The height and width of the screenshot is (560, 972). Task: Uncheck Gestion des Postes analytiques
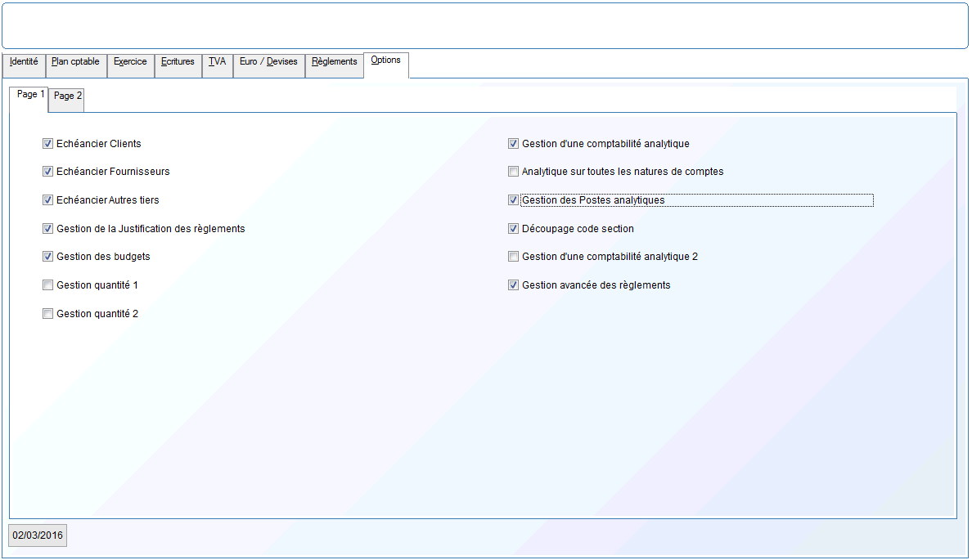click(513, 200)
